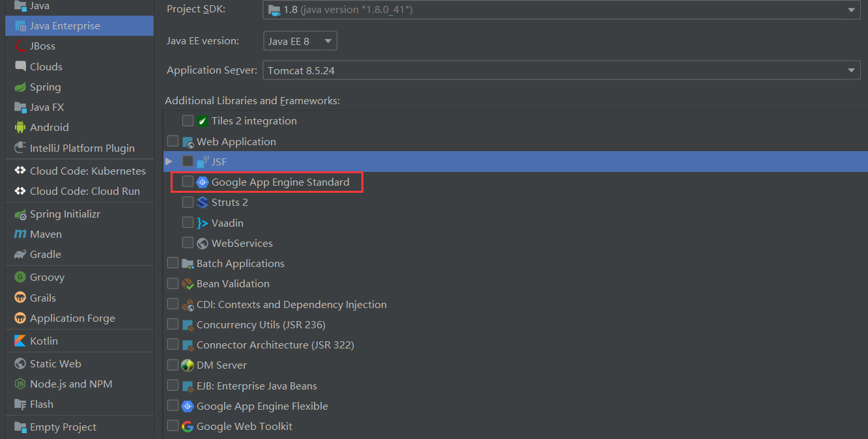Select the Clouds project type

click(x=46, y=66)
